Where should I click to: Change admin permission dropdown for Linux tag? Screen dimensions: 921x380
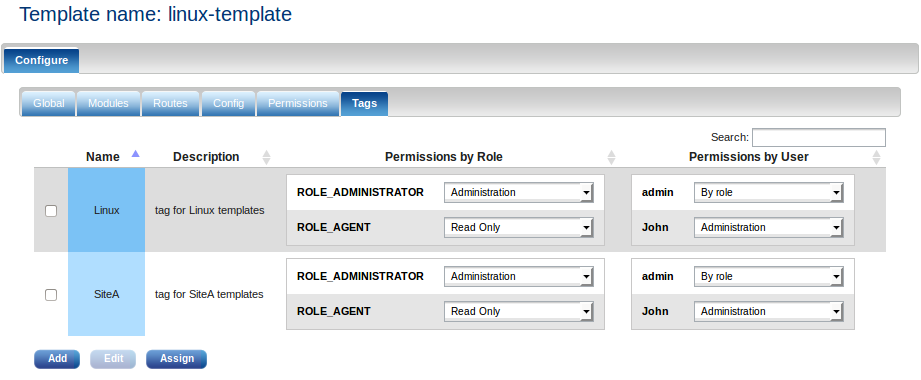(768, 193)
